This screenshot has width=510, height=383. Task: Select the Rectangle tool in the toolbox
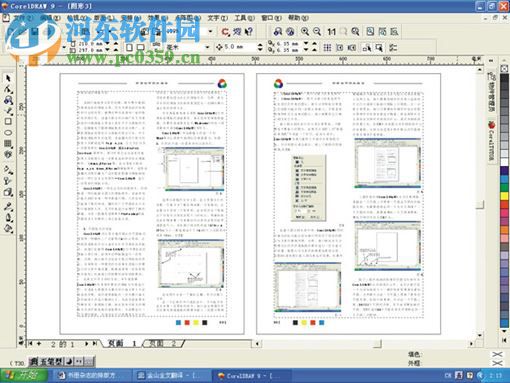coord(8,122)
